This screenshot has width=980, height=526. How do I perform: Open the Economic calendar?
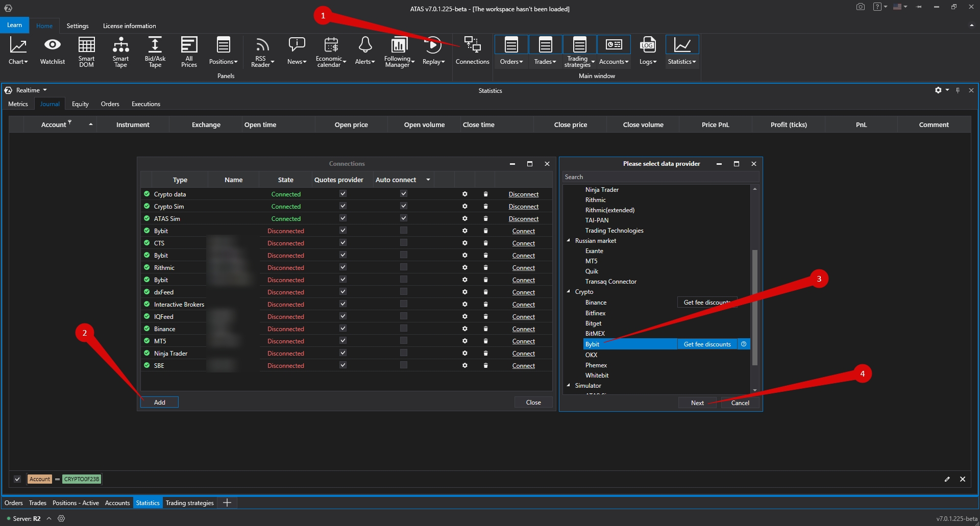330,52
